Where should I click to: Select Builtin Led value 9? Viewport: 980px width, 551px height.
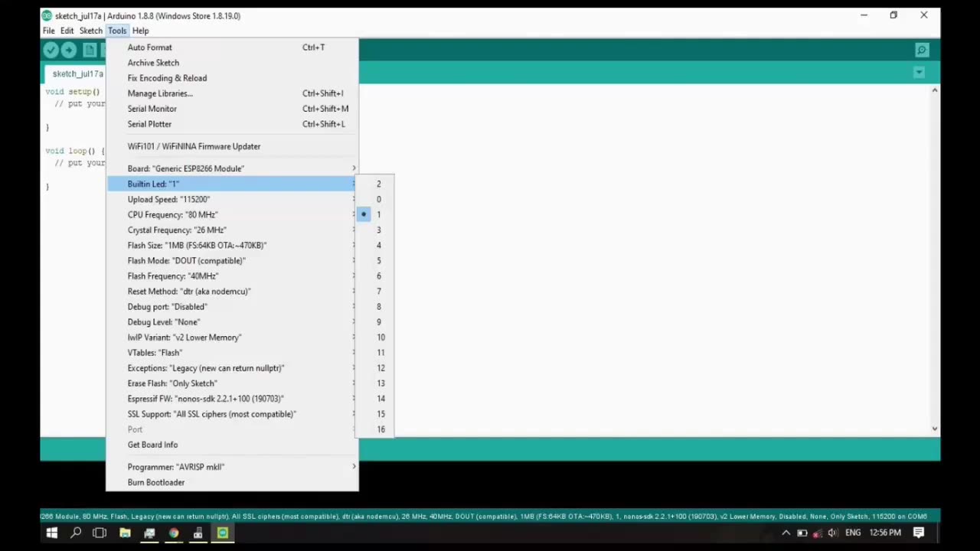pos(375,321)
